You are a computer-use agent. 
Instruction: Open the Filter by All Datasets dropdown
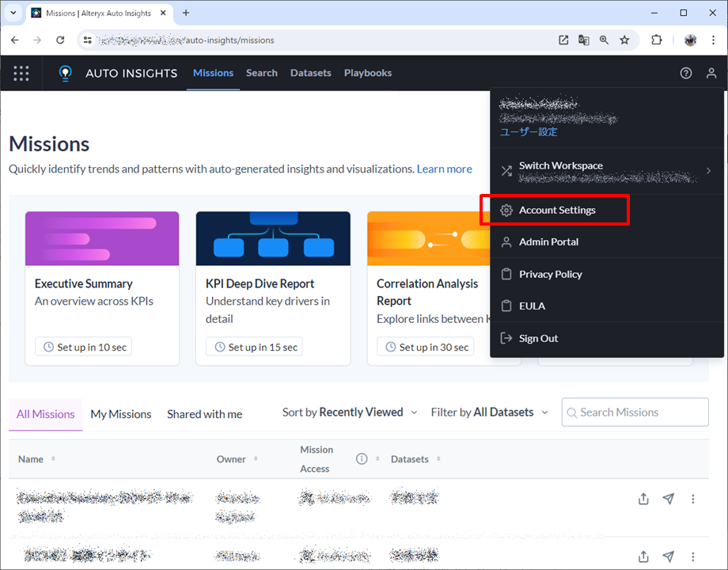click(489, 412)
